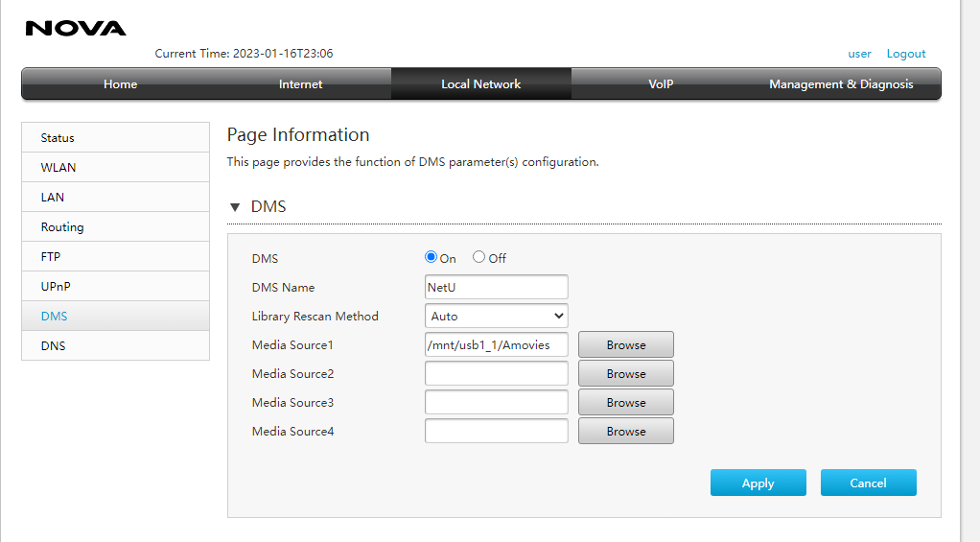The width and height of the screenshot is (980, 542).
Task: Focus the Media Source4 input field
Action: tap(497, 431)
